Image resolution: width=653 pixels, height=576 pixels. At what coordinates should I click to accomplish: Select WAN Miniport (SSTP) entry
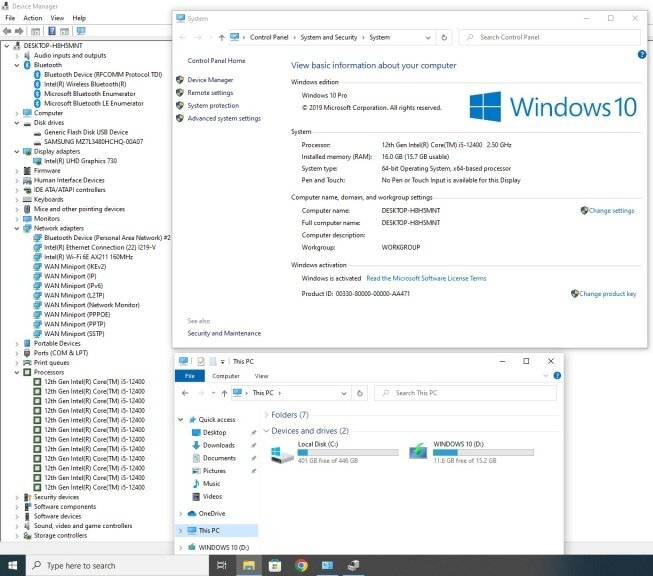click(x=74, y=334)
